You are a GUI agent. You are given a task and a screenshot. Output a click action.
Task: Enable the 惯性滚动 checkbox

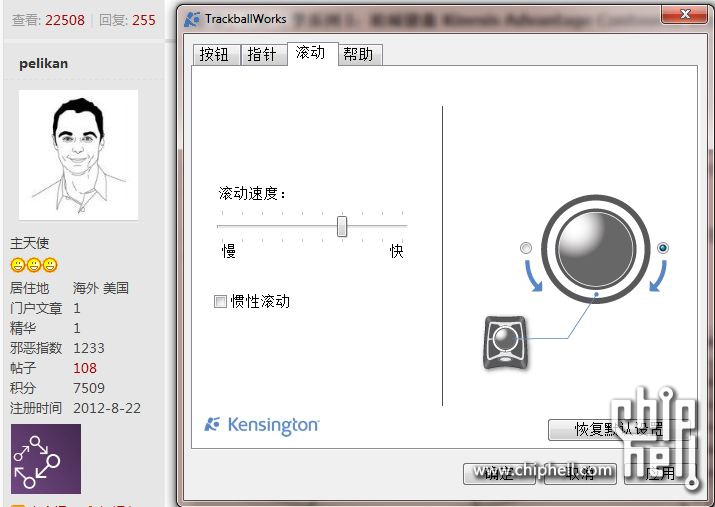tap(220, 301)
